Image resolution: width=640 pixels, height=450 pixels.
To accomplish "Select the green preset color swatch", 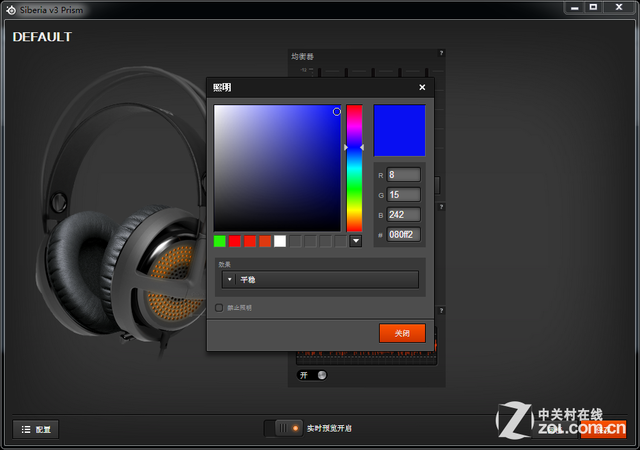I will (x=220, y=241).
